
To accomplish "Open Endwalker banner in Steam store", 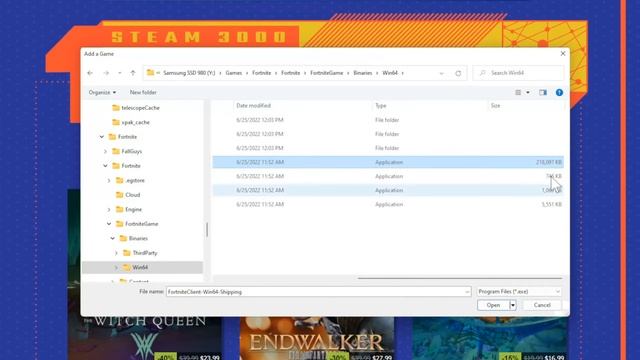I will (317, 338).
